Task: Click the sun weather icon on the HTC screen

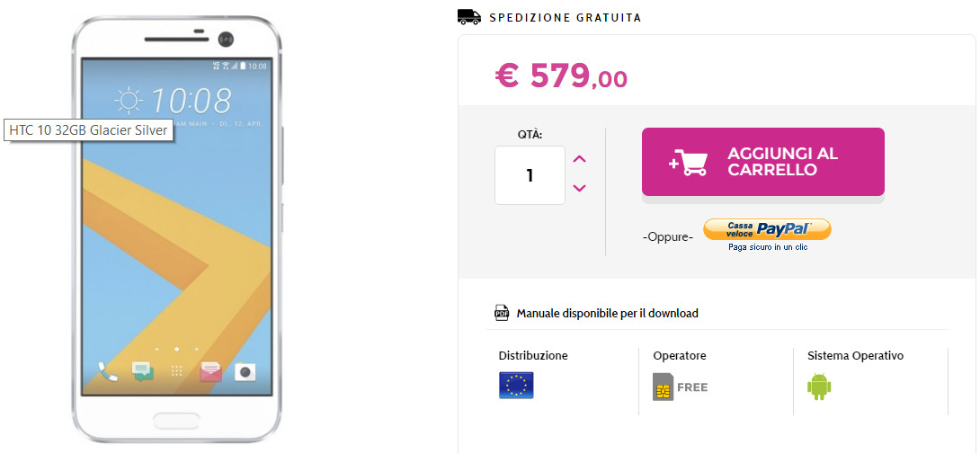Action: (x=129, y=101)
